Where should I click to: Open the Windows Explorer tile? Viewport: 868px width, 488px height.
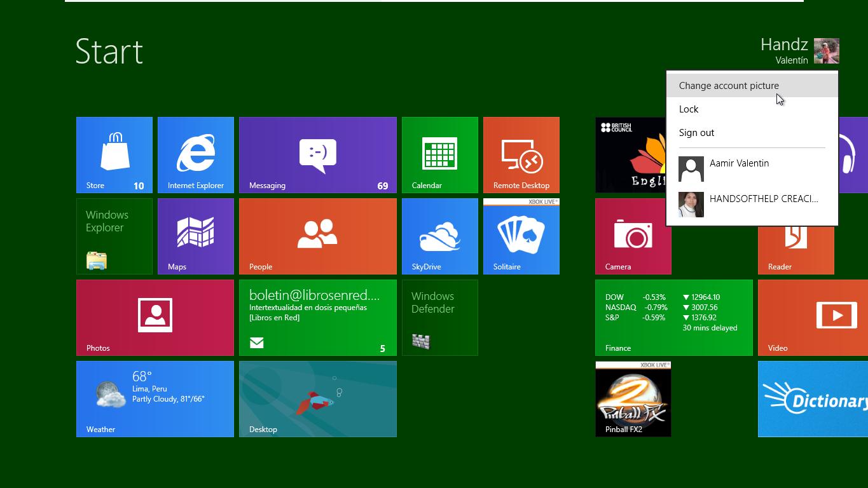[x=114, y=236]
